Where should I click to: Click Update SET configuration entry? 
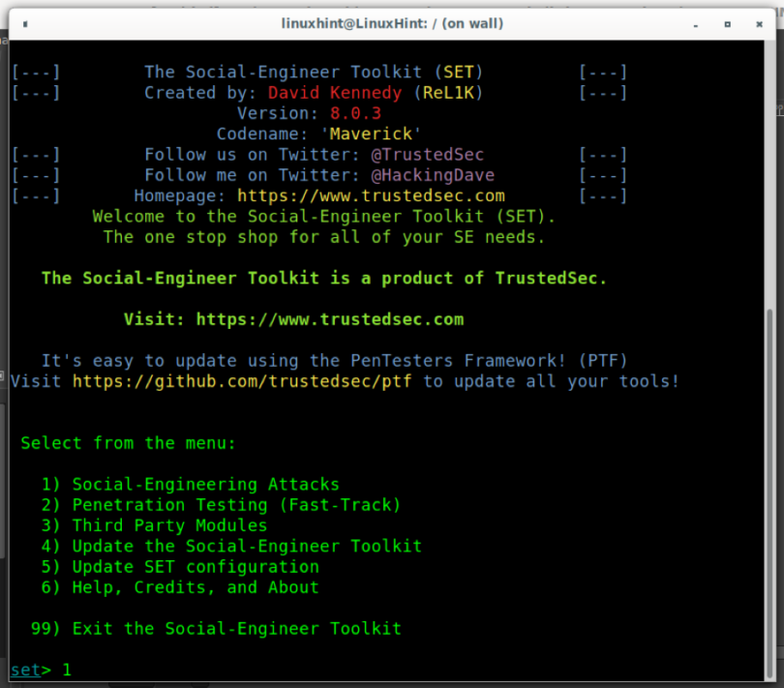[195, 566]
